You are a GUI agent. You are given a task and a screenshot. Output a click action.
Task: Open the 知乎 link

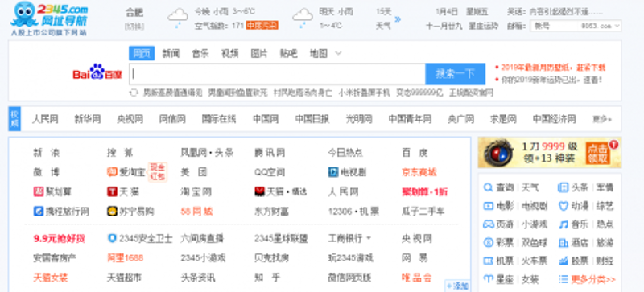click(x=267, y=278)
